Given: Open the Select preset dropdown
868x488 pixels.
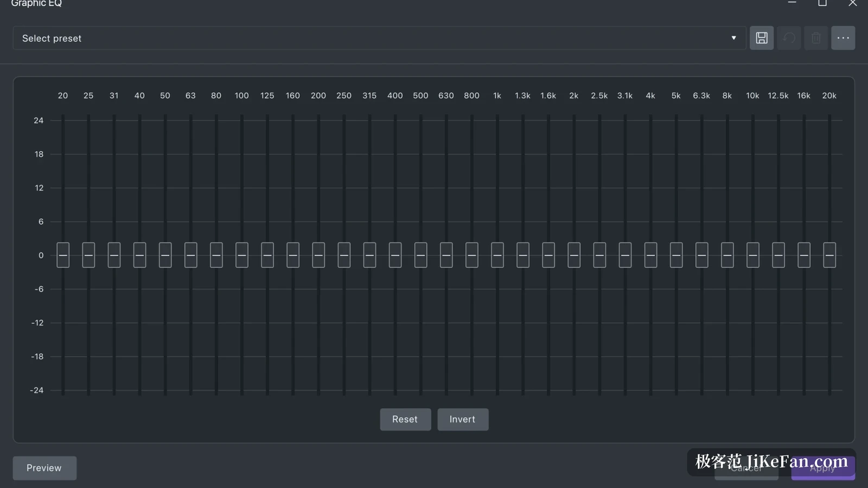Looking at the screenshot, I should (x=379, y=38).
